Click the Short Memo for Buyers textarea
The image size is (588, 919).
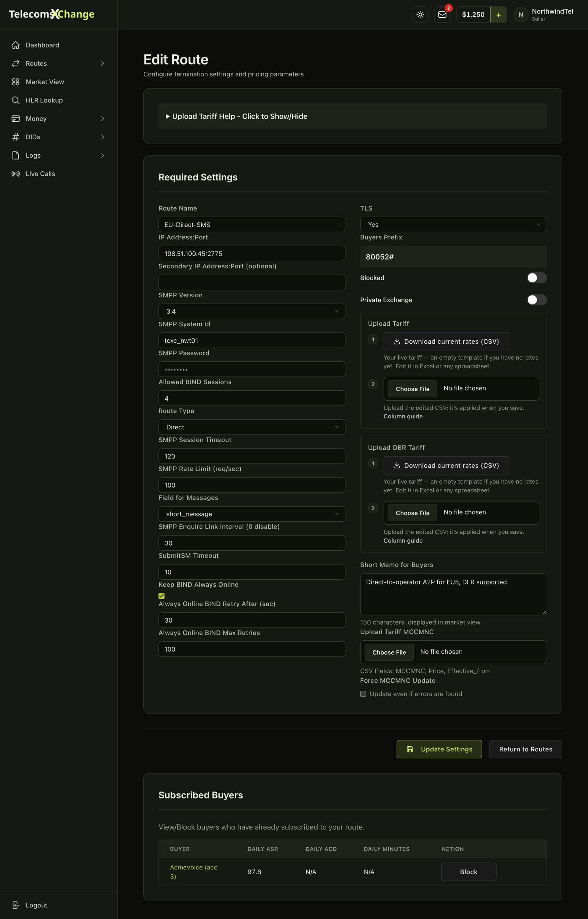pos(453,594)
